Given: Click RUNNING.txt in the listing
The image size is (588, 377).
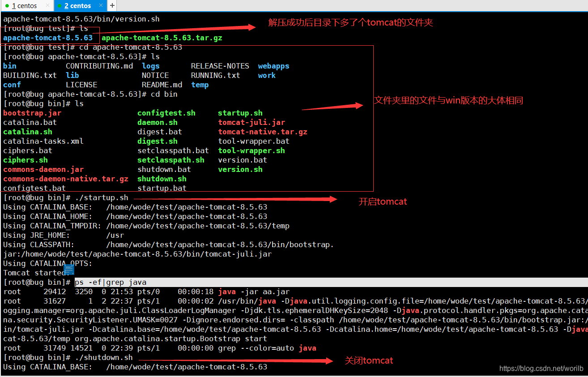Looking at the screenshot, I should tap(216, 75).
